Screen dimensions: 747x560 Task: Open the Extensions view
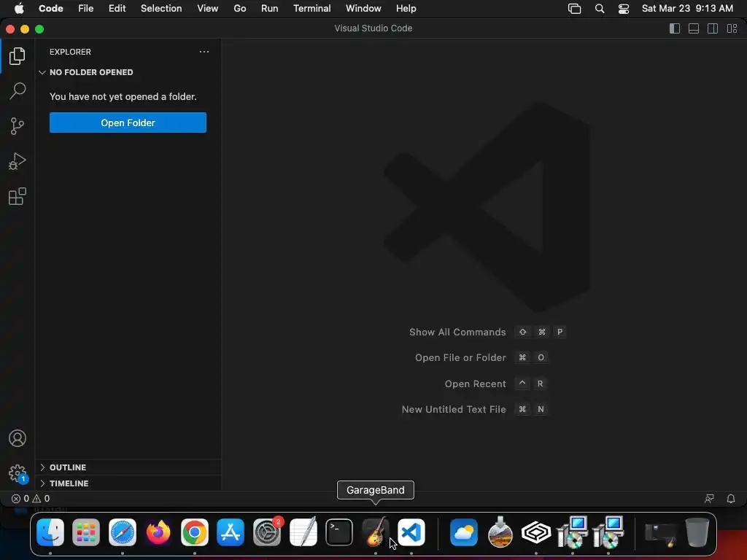click(x=18, y=196)
